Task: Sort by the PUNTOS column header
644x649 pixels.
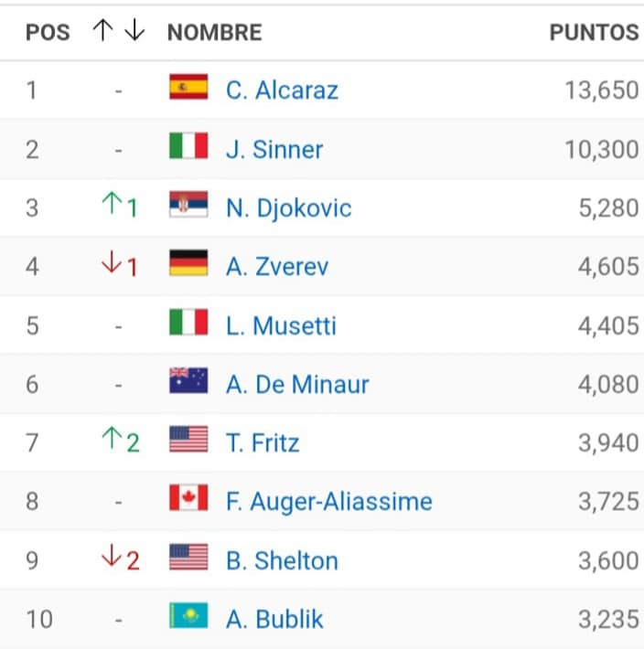Action: pos(594,33)
